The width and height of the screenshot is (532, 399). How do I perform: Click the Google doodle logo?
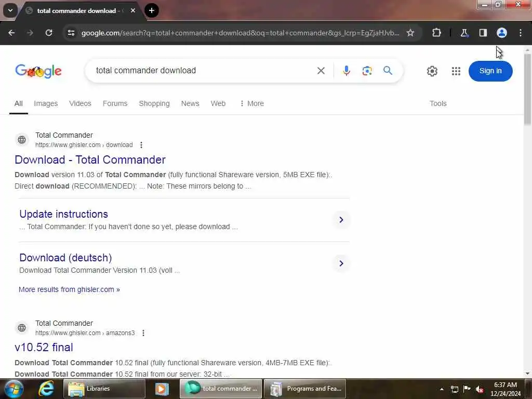pyautogui.click(x=38, y=71)
